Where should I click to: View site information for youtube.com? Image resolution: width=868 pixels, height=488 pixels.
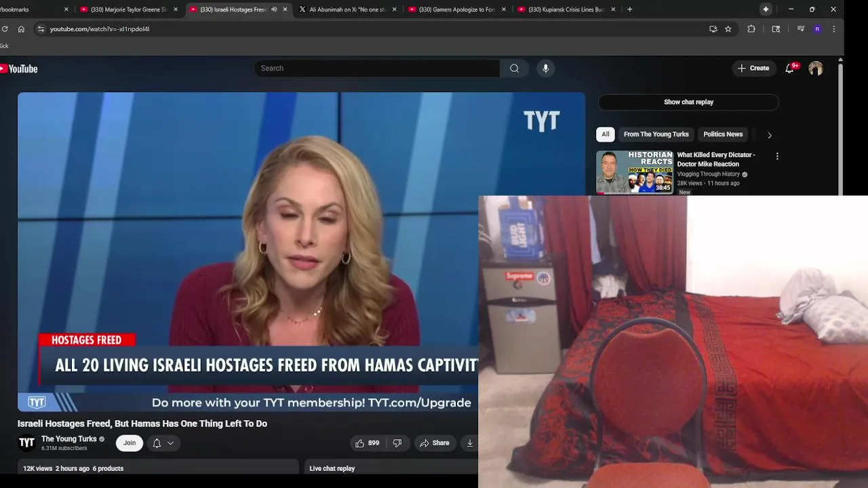41,29
